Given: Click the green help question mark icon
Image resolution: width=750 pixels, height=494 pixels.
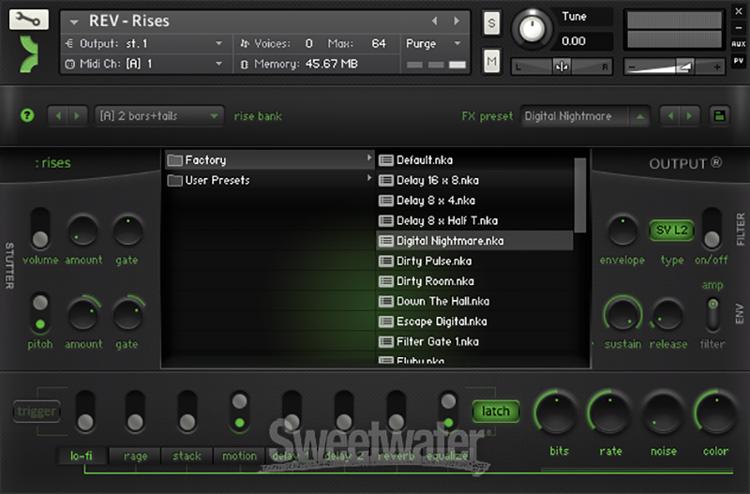Looking at the screenshot, I should coord(27,116).
